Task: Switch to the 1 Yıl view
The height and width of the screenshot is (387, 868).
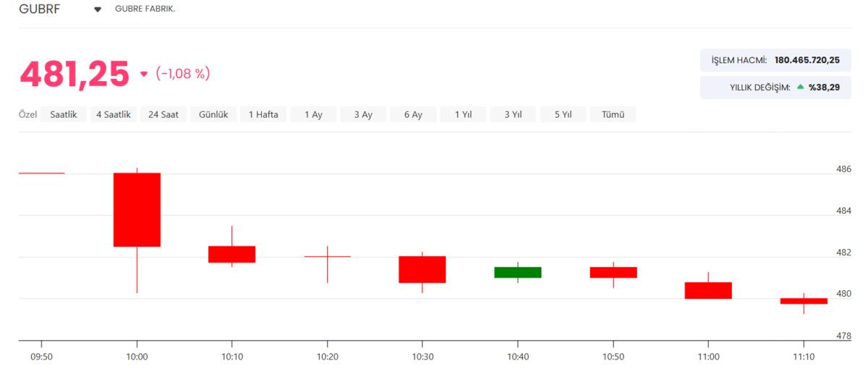Action: click(x=463, y=114)
